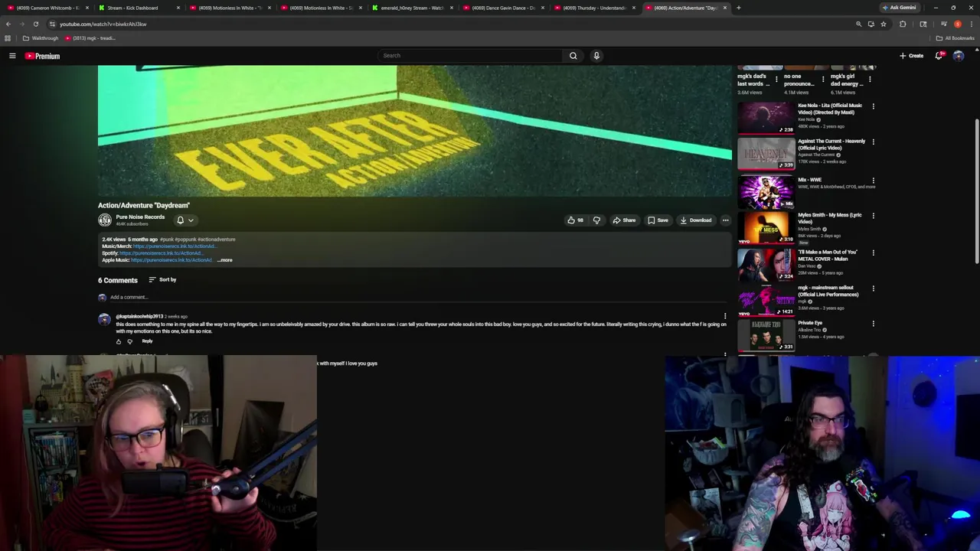Open more actions ellipsis beside Download
980x551 pixels.
726,220
